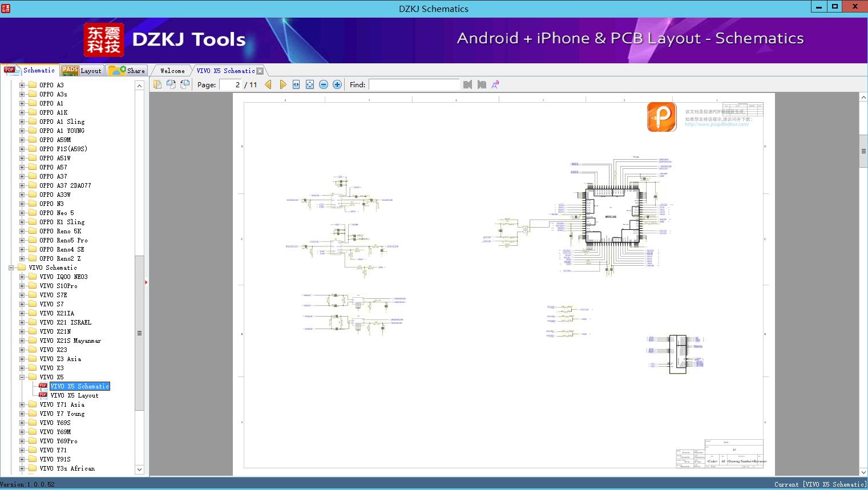Viewport: 868px width, 490px height.
Task: Click PDF icon beside VIVO X5 Layout
Action: (43, 395)
